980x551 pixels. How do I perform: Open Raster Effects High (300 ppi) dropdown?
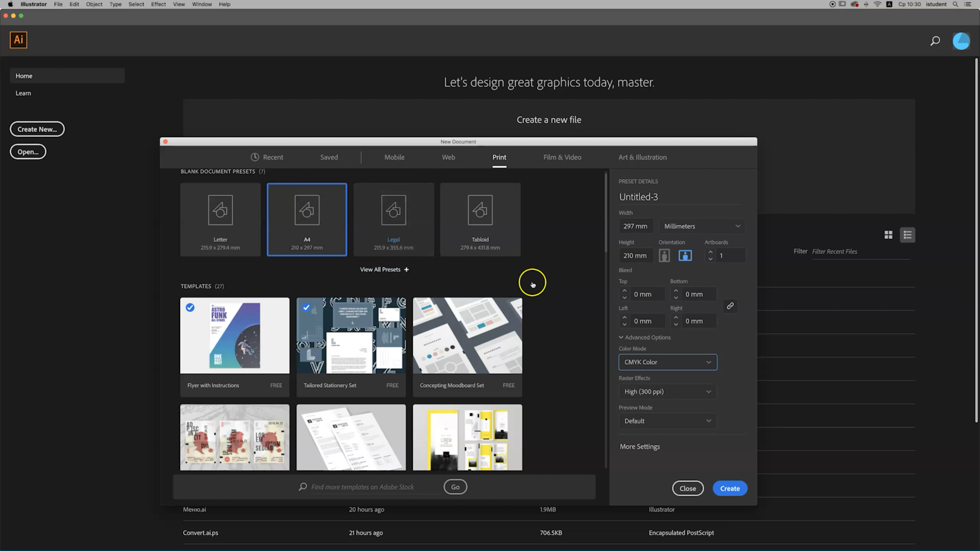click(x=668, y=392)
